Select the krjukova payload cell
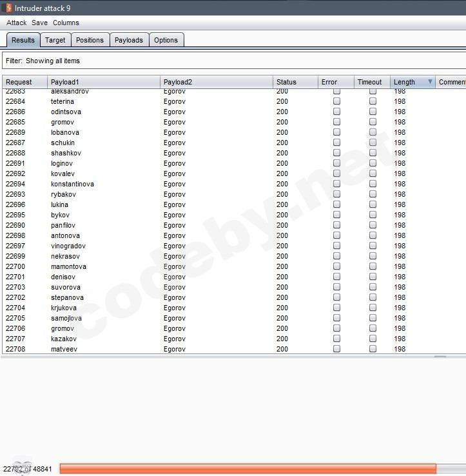Screen dimensions: 466x476 tap(64, 308)
